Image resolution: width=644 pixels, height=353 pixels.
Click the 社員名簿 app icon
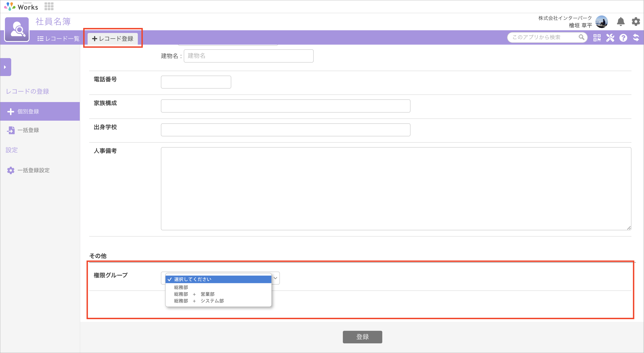click(x=17, y=29)
